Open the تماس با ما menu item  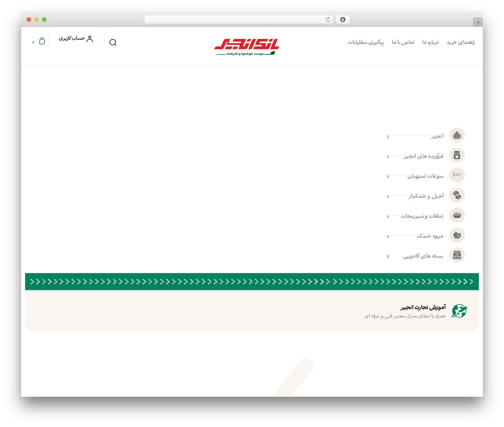click(403, 42)
